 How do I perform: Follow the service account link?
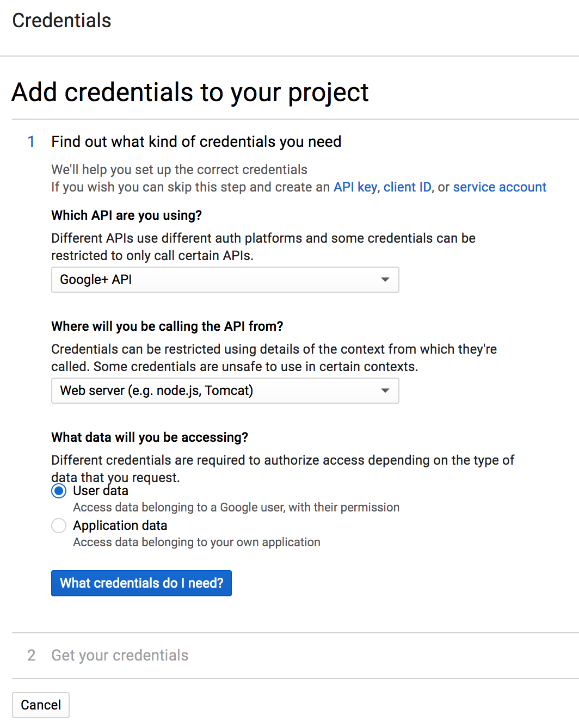(500, 187)
